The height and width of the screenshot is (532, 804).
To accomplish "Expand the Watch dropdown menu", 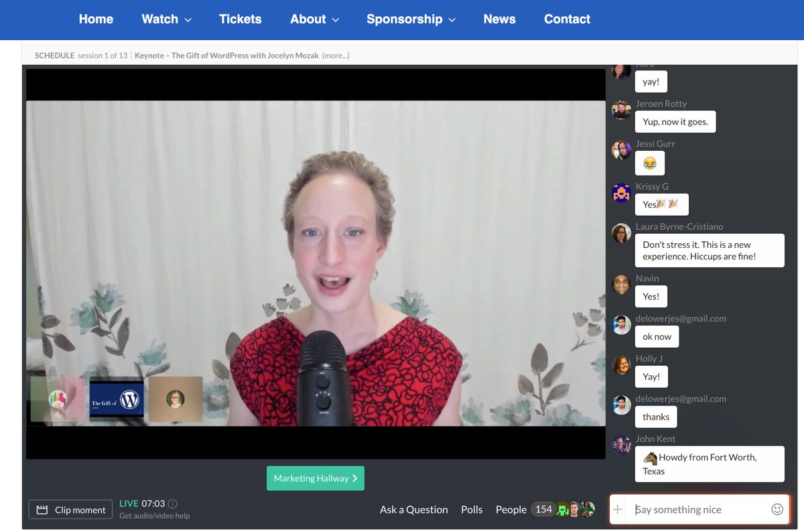I will click(166, 19).
